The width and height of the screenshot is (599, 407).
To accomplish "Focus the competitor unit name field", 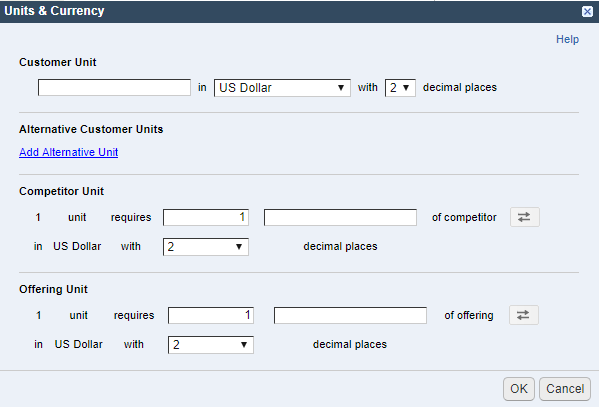I will [340, 217].
